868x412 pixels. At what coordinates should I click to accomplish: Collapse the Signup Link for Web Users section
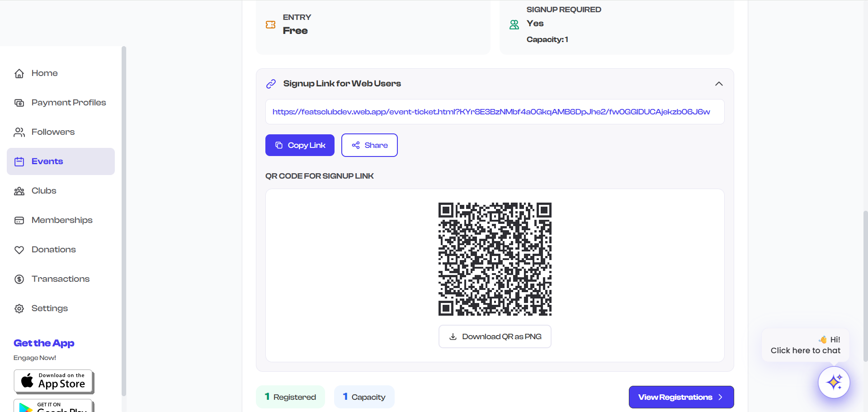tap(719, 84)
